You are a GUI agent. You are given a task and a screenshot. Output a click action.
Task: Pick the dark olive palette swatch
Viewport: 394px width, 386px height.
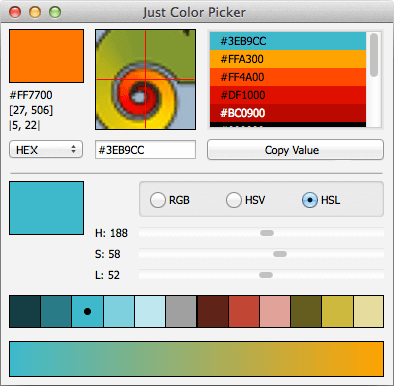coord(306,311)
